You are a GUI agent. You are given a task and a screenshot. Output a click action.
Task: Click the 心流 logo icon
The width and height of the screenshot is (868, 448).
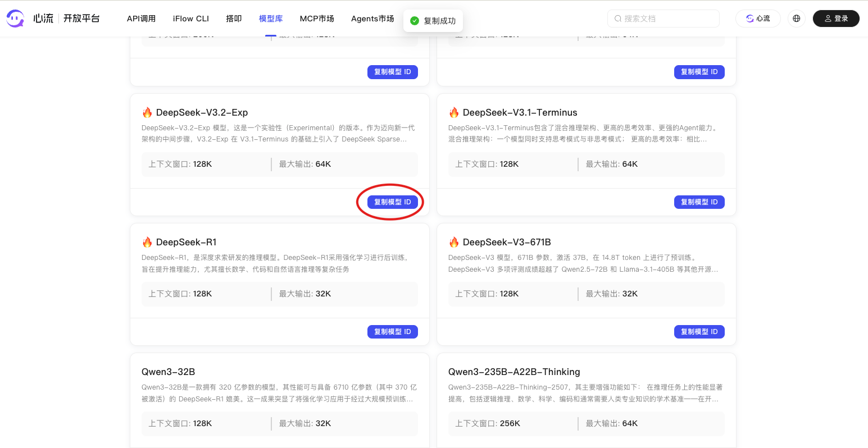(x=15, y=19)
